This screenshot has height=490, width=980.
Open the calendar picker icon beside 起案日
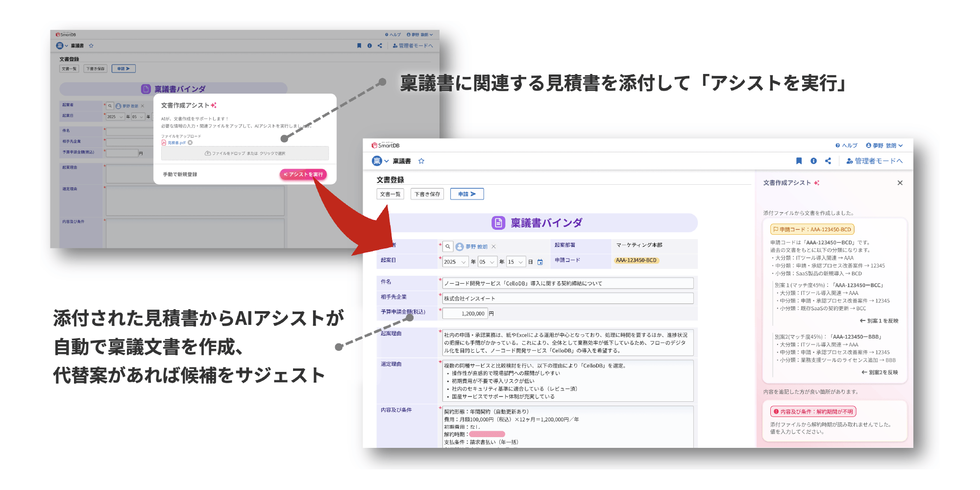540,262
